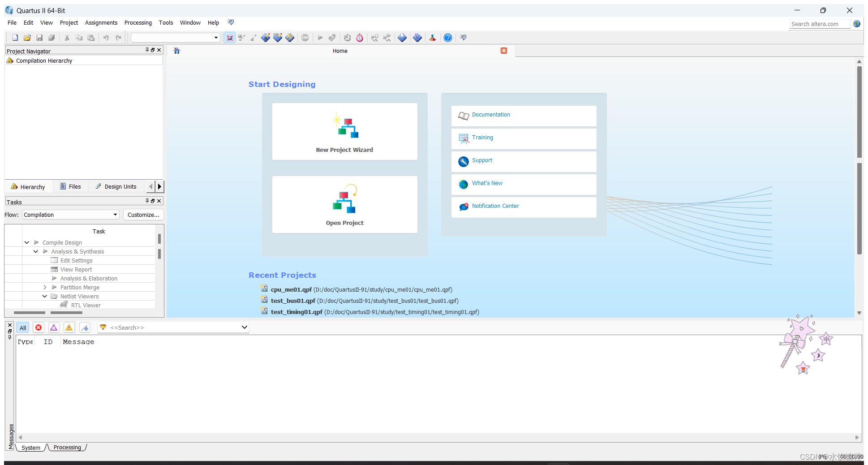Screen dimensions: 868x465
Task: Click the home icon on the Home tab
Action: tap(177, 51)
